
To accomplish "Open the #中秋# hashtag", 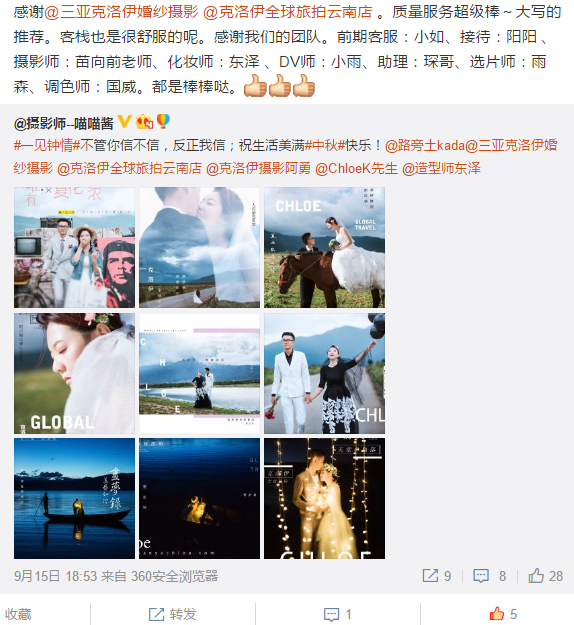I will coord(325,145).
